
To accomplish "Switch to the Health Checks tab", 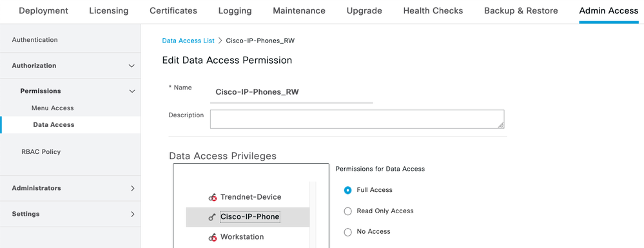I will (433, 11).
